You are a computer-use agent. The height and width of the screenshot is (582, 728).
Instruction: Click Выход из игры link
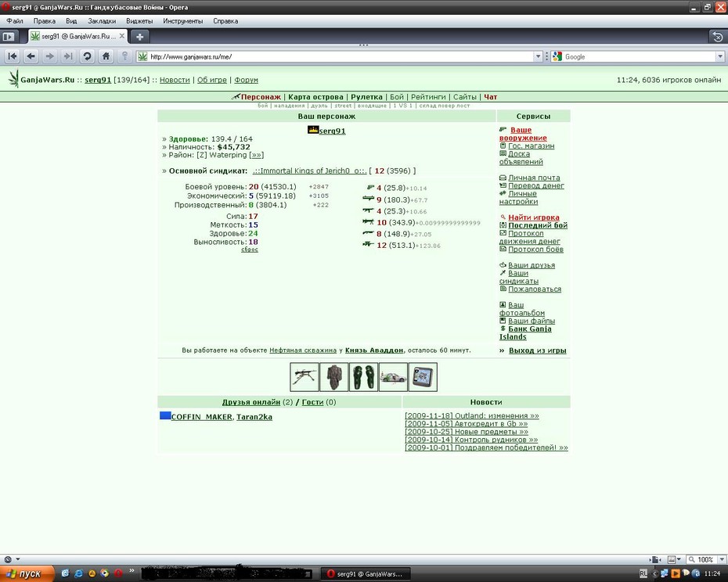537,350
